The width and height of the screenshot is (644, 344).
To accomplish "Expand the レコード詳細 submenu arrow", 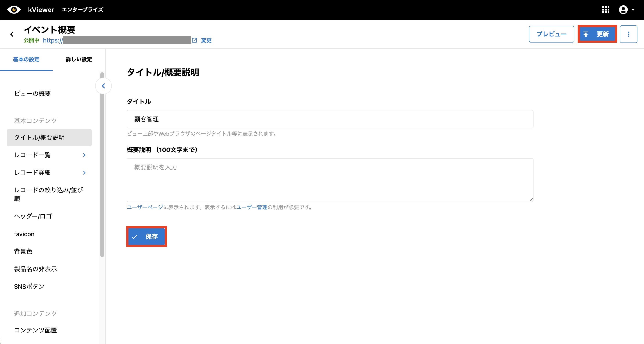I will 84,173.
